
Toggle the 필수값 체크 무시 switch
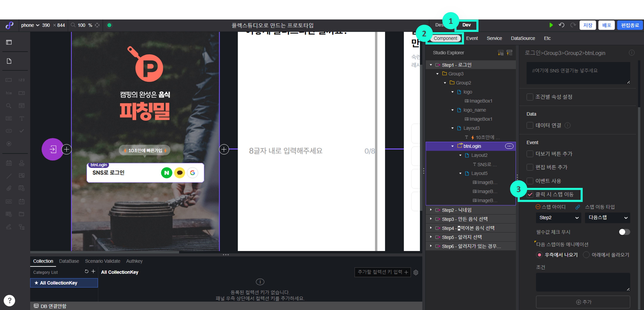tap(624, 232)
